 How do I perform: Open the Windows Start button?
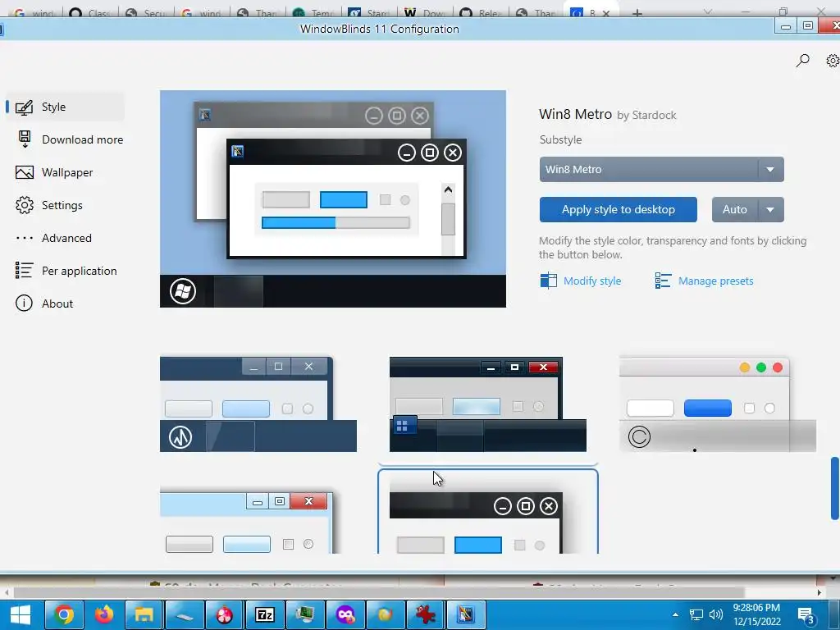tap(21, 614)
